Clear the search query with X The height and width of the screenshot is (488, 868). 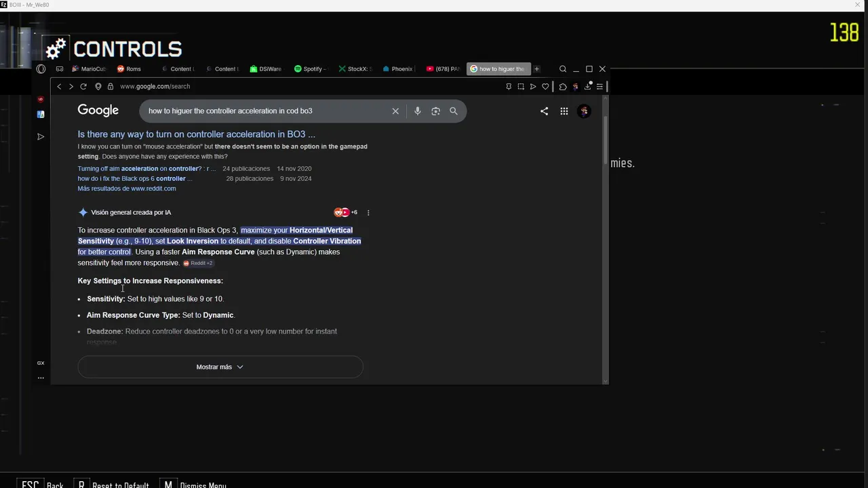click(395, 111)
